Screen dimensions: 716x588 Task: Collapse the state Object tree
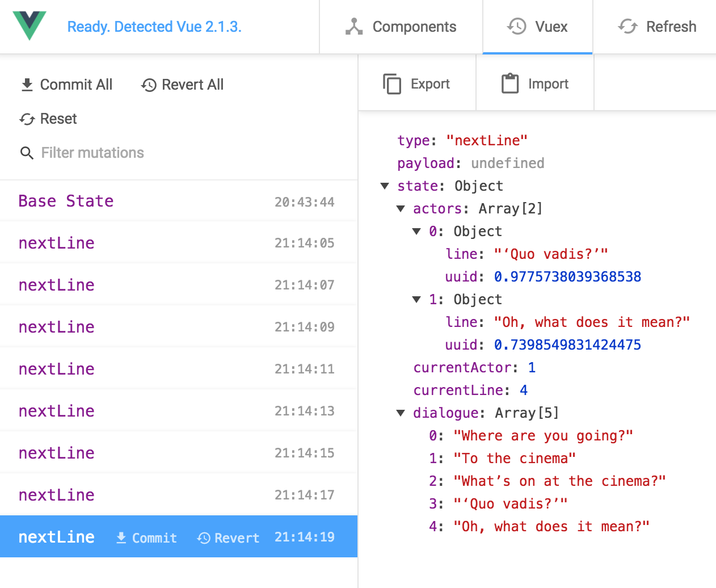click(x=385, y=186)
